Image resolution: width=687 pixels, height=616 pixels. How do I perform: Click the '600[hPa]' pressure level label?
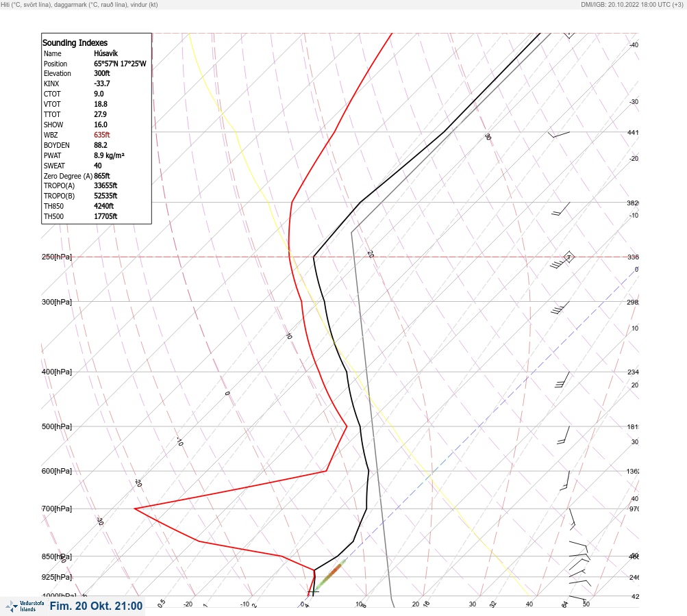point(57,471)
